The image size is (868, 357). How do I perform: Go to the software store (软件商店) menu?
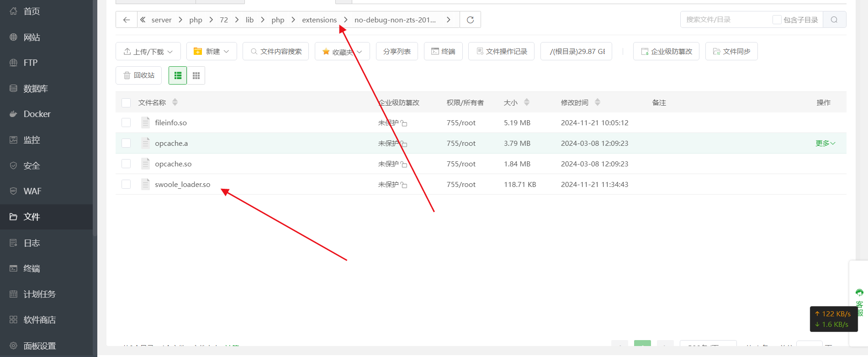click(x=39, y=320)
